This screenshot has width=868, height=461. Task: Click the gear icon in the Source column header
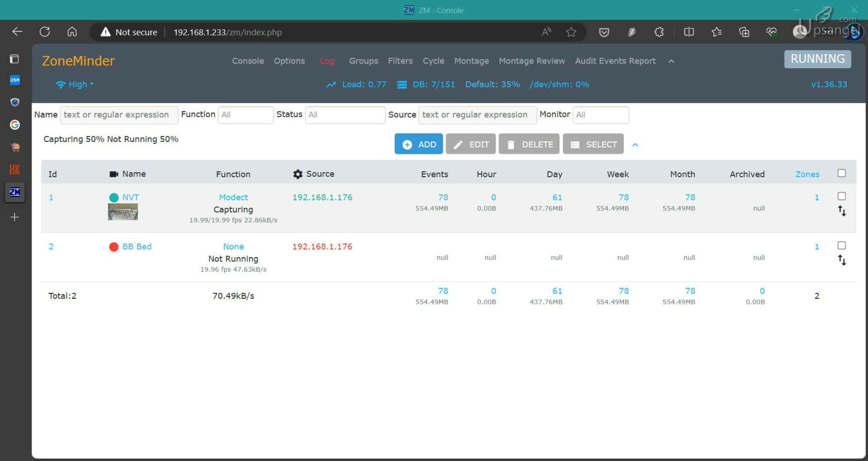pos(298,174)
